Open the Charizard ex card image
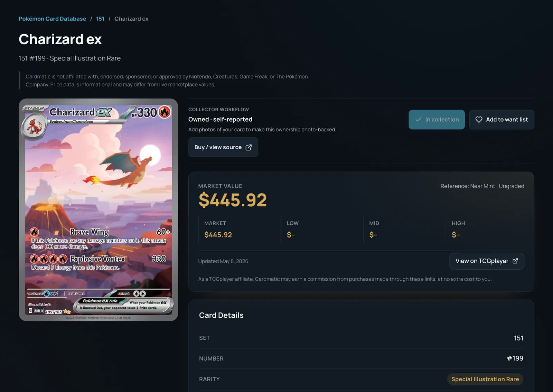553x392 pixels. [x=99, y=210]
